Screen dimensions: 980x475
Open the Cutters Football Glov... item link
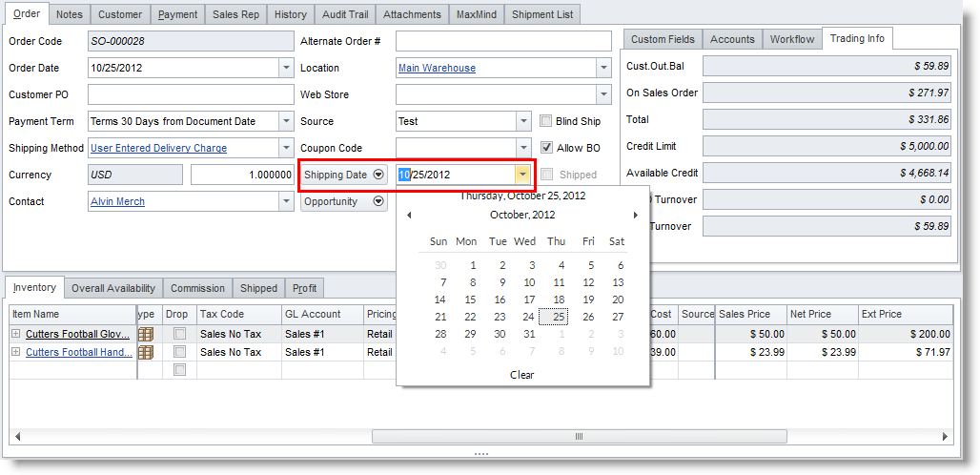77,335
